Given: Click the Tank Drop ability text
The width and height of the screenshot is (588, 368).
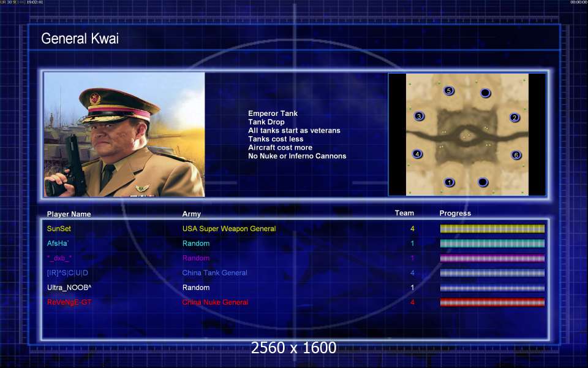Looking at the screenshot, I should tap(266, 122).
